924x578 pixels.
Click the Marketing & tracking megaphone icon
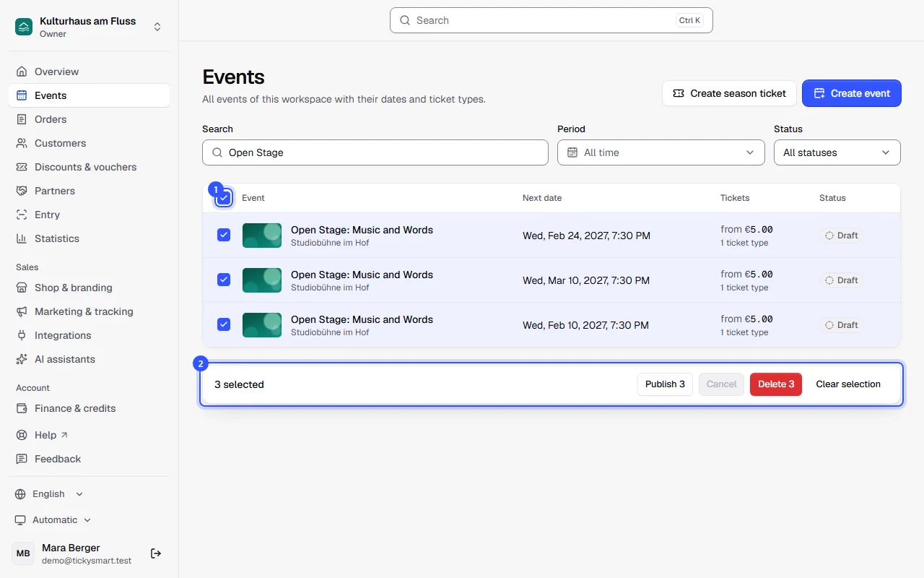[22, 311]
